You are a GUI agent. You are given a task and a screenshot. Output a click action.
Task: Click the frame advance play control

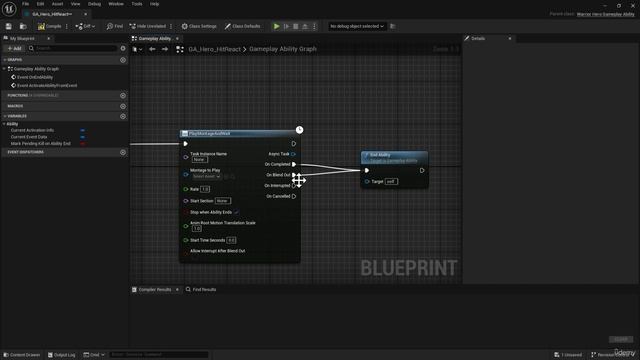click(287, 26)
